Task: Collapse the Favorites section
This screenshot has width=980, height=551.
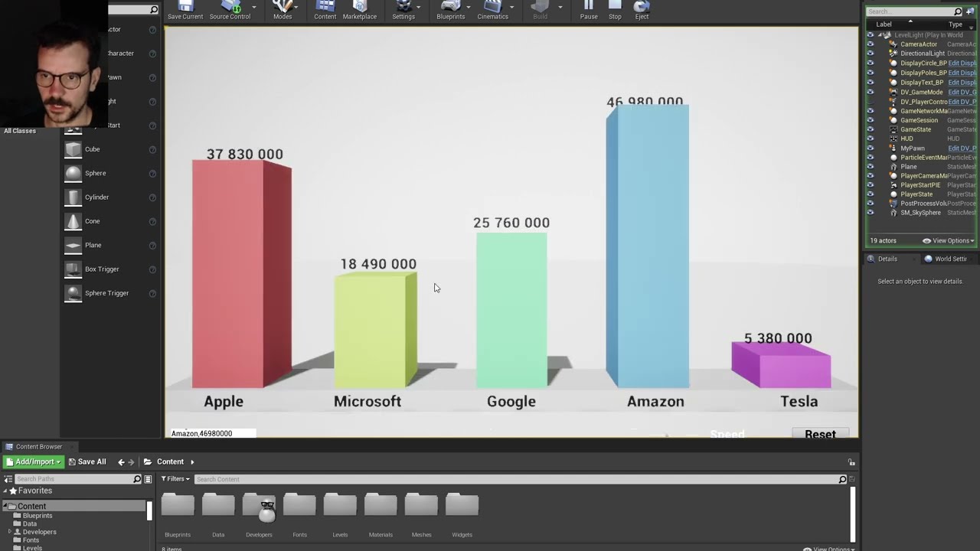Action: (5, 491)
